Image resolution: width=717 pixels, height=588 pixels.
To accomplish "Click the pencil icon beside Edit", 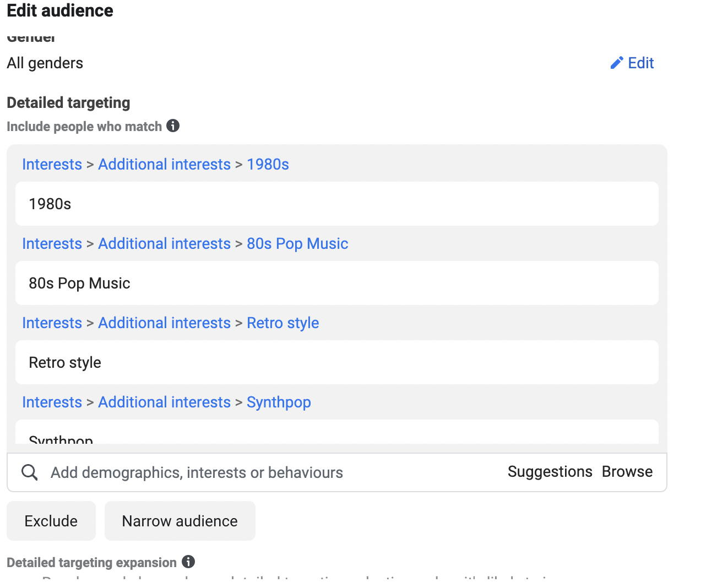I will point(616,63).
